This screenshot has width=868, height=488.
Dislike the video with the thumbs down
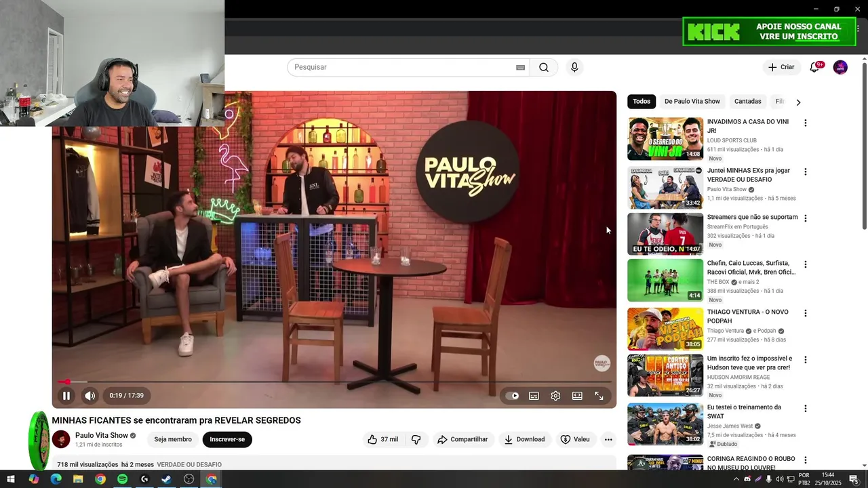pyautogui.click(x=416, y=439)
